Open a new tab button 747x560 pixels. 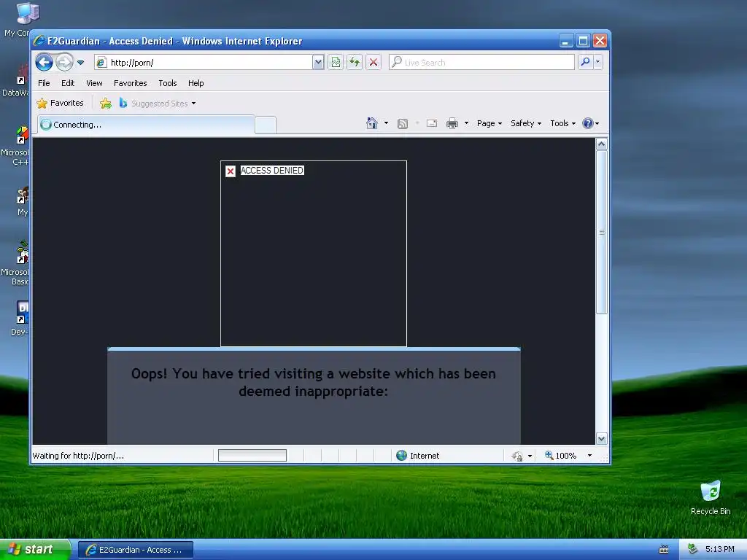(266, 125)
